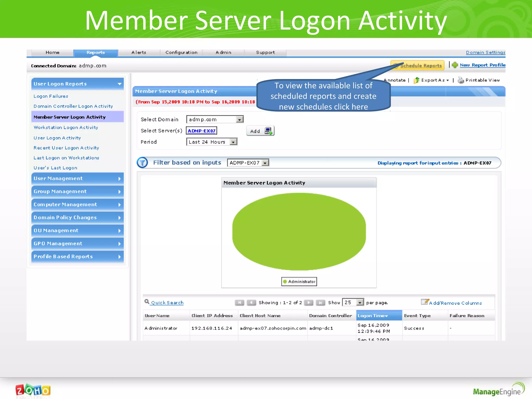
Task: Click the green plus icon beside New Report Profile
Action: coord(455,65)
